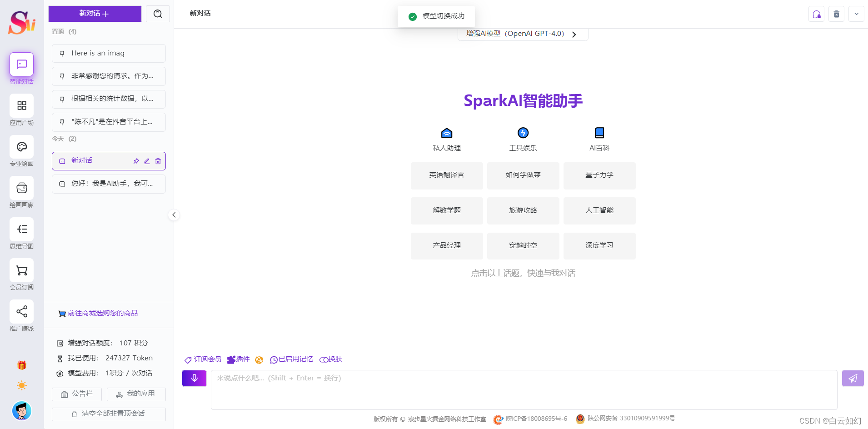
Task: Click 前往商城选购您的商品 link
Action: (98, 313)
